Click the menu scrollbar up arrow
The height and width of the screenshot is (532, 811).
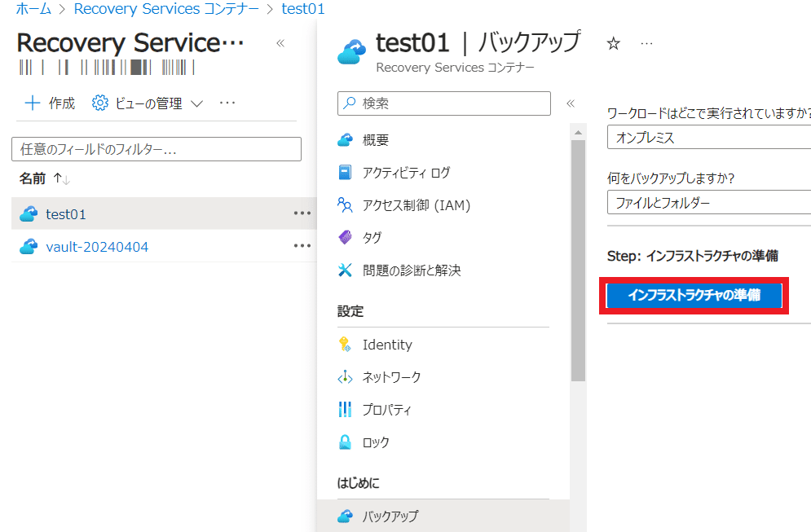point(578,133)
